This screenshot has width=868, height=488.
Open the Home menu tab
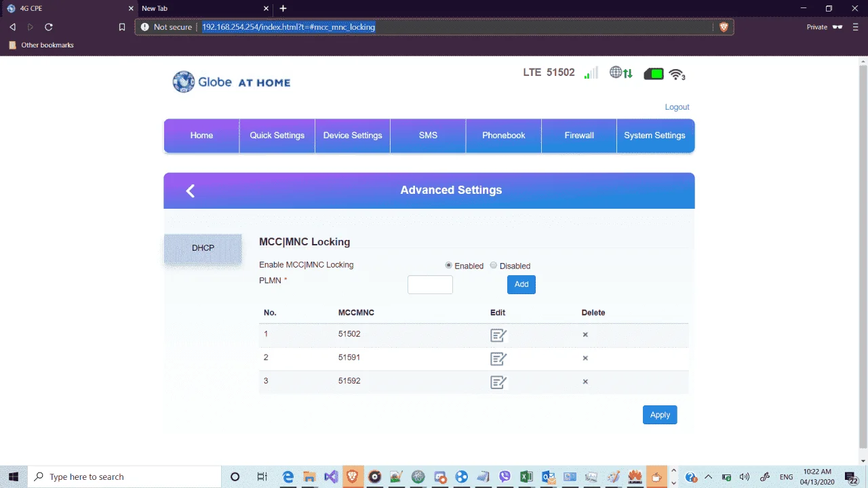[201, 136]
